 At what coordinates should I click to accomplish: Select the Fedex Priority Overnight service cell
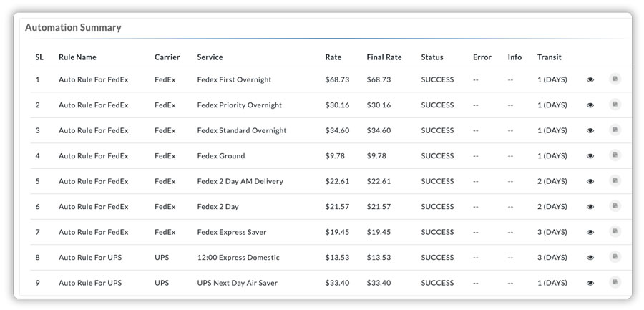[240, 105]
